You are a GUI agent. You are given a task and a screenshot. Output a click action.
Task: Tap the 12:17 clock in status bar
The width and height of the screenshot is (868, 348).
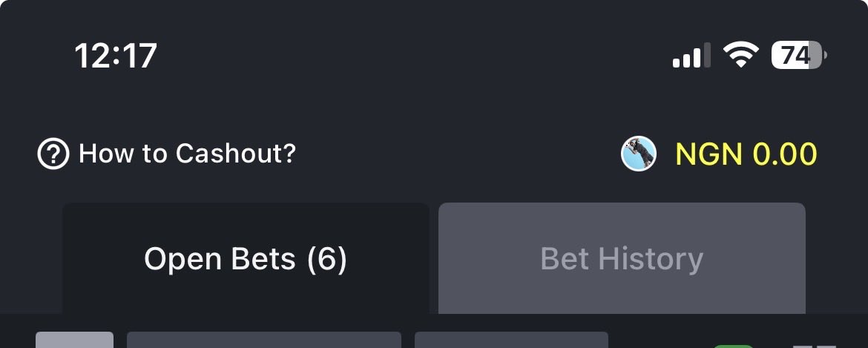116,56
